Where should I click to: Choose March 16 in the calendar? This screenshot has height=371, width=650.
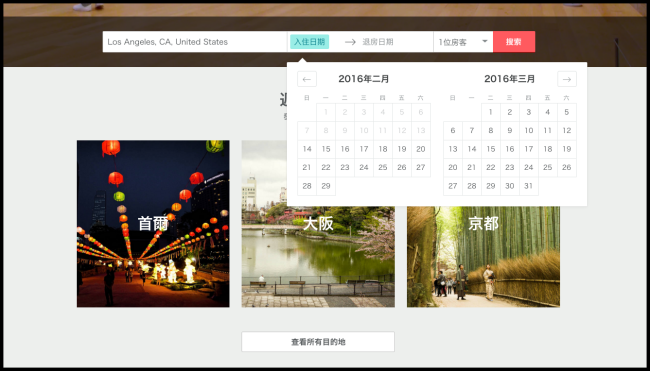click(510, 149)
